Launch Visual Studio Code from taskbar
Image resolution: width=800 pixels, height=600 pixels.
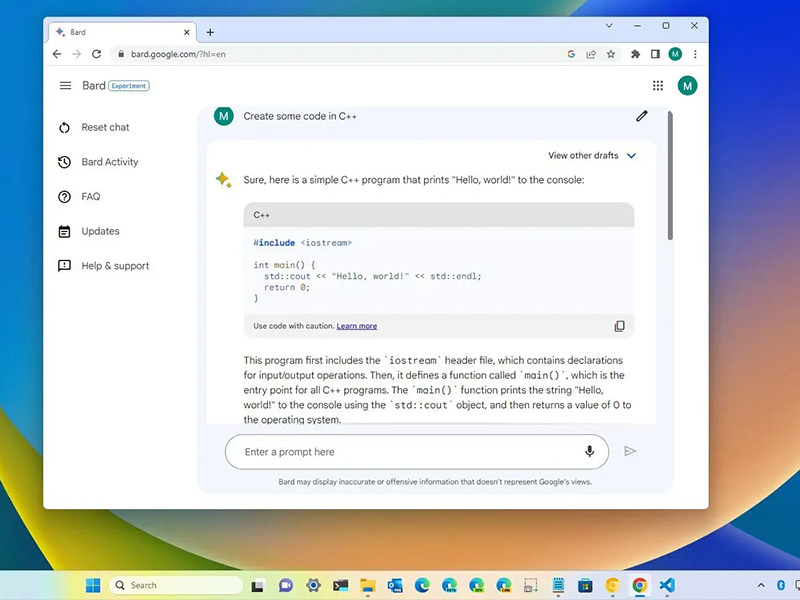[667, 585]
